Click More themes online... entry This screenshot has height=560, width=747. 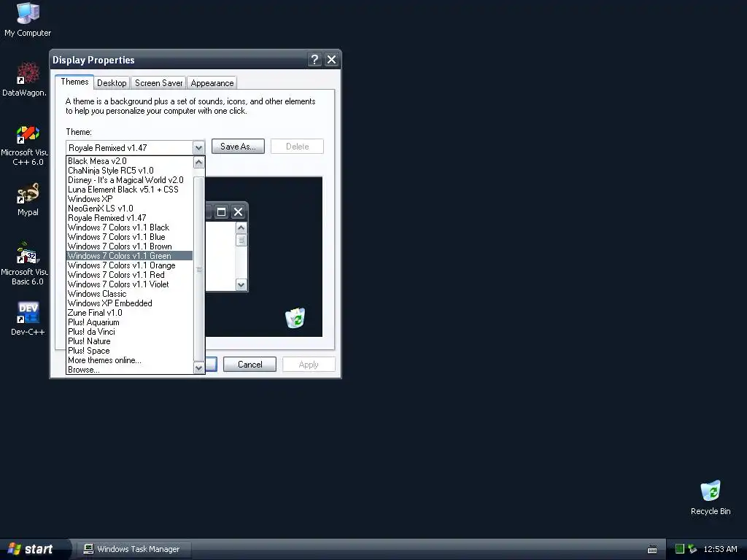point(129,360)
